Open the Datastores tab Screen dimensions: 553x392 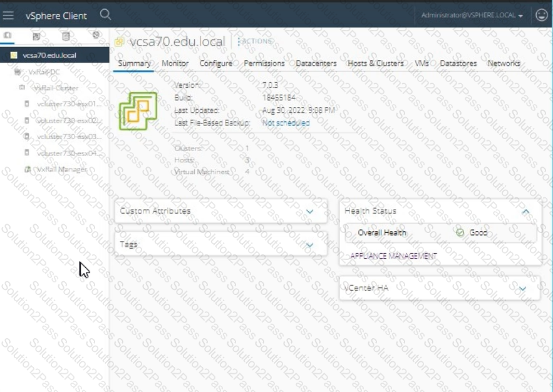[458, 63]
